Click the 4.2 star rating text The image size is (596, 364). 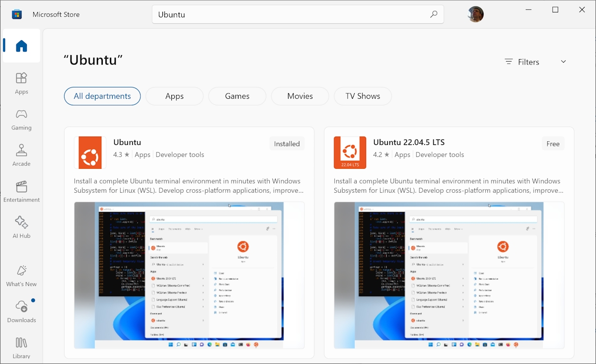[x=381, y=155]
